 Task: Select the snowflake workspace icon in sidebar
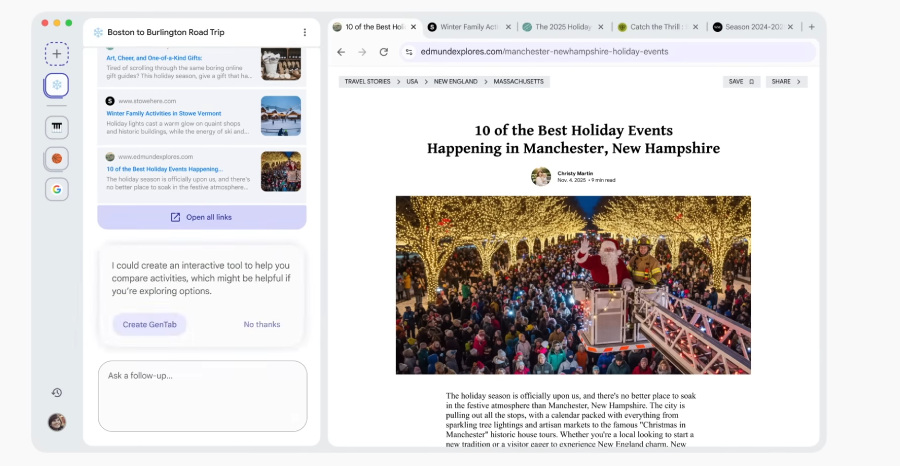point(57,86)
